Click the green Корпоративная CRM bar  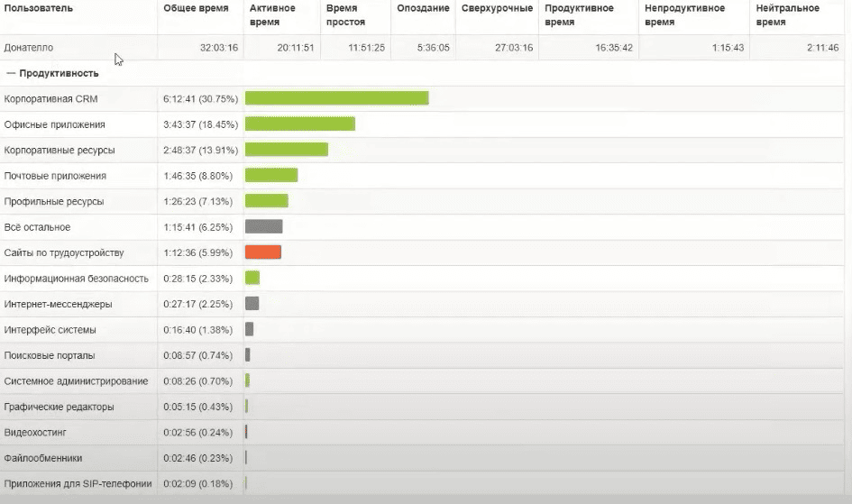click(x=336, y=98)
